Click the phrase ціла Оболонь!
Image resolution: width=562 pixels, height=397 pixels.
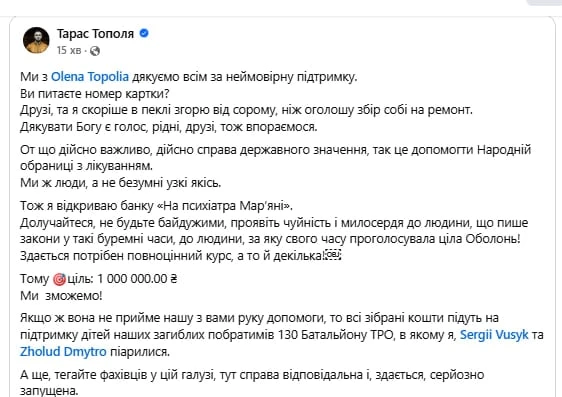pyautogui.click(x=492, y=239)
